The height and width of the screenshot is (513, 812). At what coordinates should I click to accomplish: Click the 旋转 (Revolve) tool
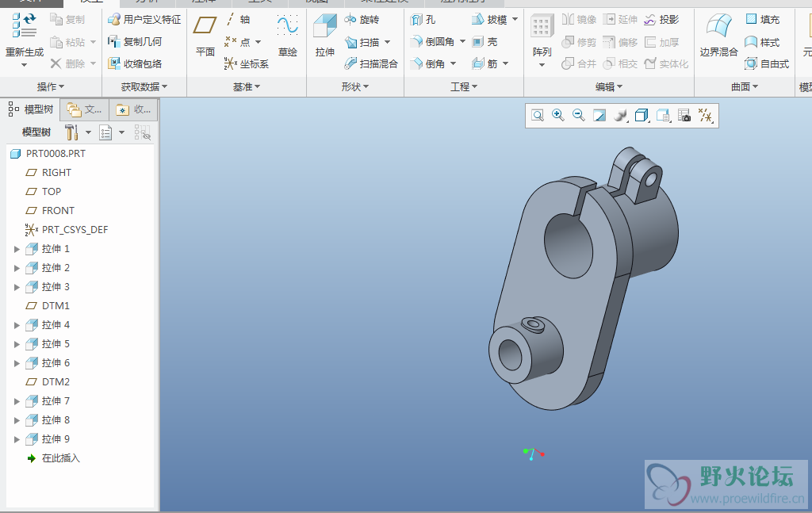(x=362, y=20)
